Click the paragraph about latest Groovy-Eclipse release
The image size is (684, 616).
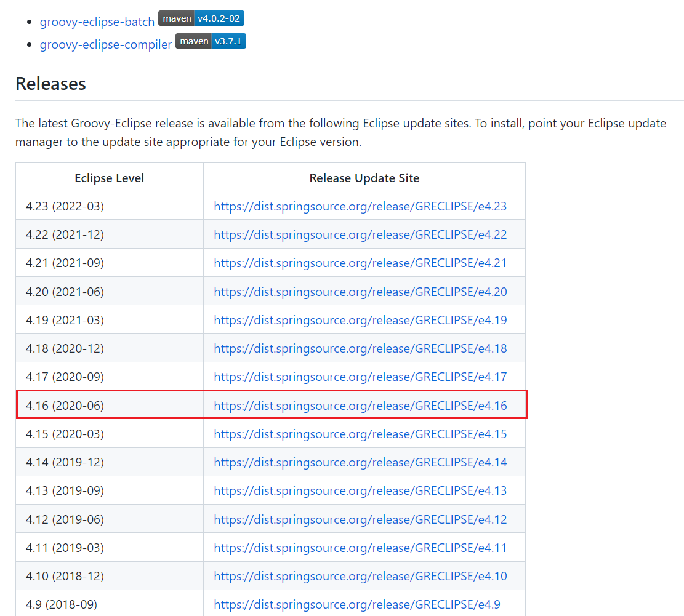pos(340,132)
